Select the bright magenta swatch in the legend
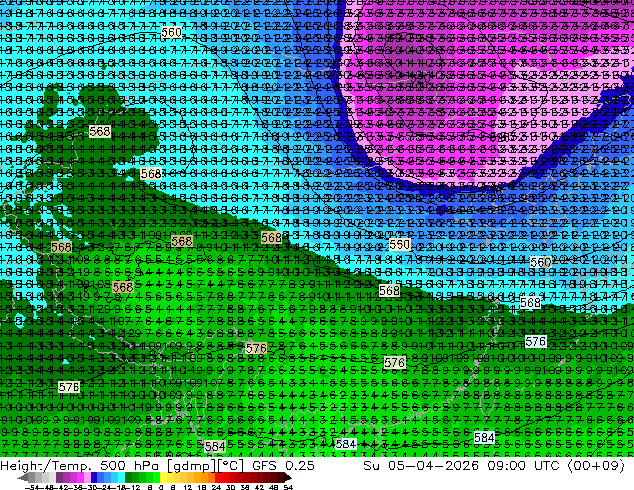Viewport: 634px width, 490px height. 80,477
